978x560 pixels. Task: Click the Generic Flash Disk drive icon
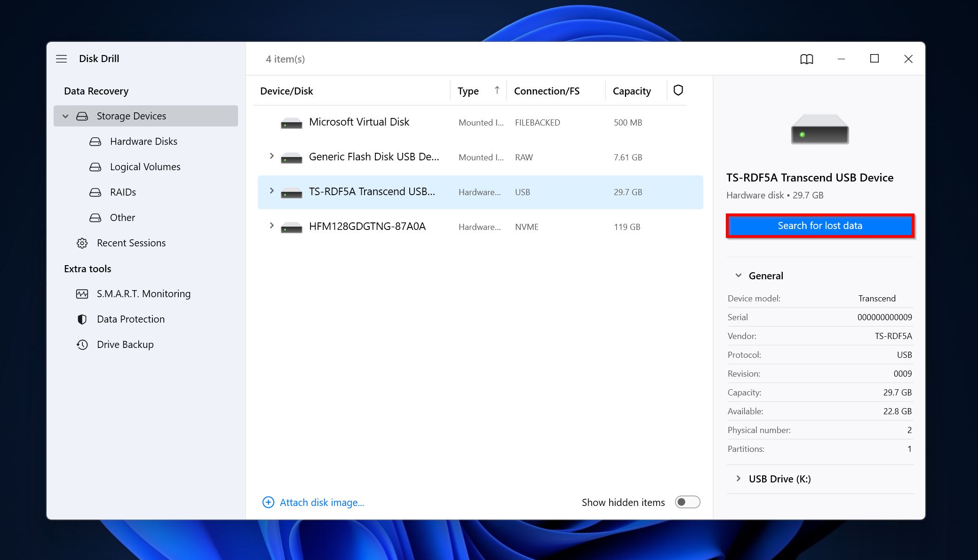point(291,158)
